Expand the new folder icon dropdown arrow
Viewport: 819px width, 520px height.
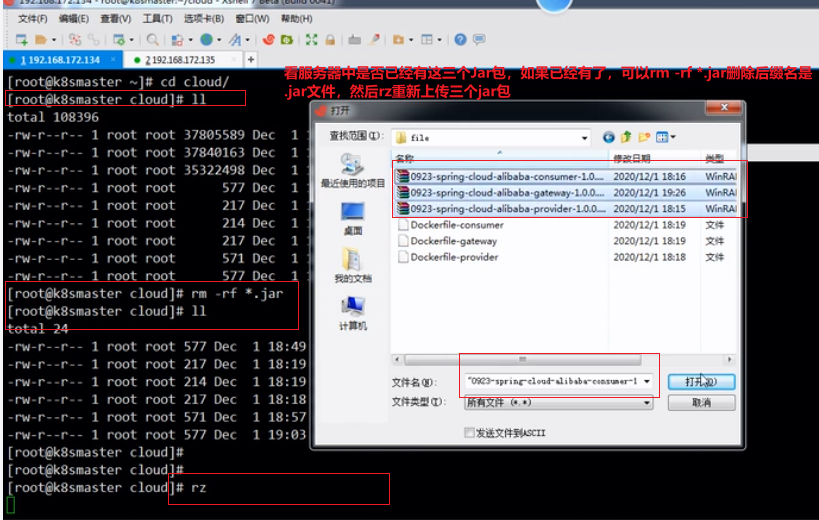(411, 40)
